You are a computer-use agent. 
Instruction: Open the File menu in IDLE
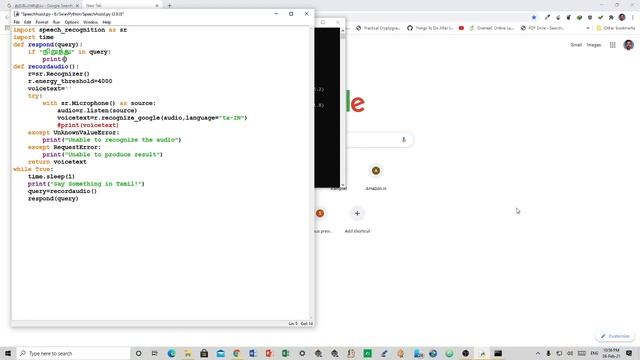click(16, 22)
